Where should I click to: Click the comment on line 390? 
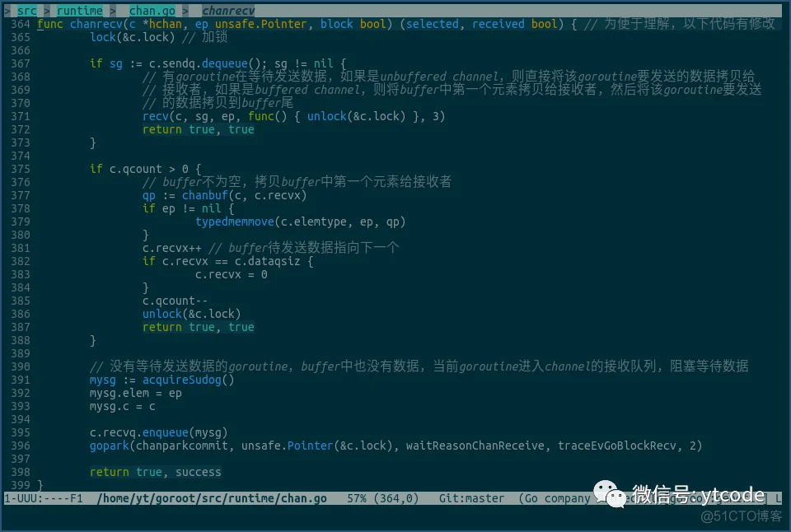click(419, 366)
